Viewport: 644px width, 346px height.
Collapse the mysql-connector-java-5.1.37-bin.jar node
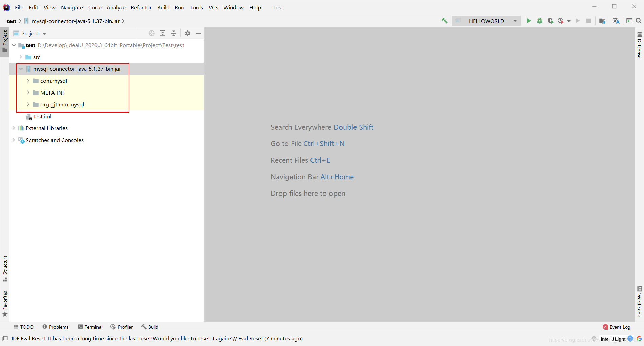(21, 69)
